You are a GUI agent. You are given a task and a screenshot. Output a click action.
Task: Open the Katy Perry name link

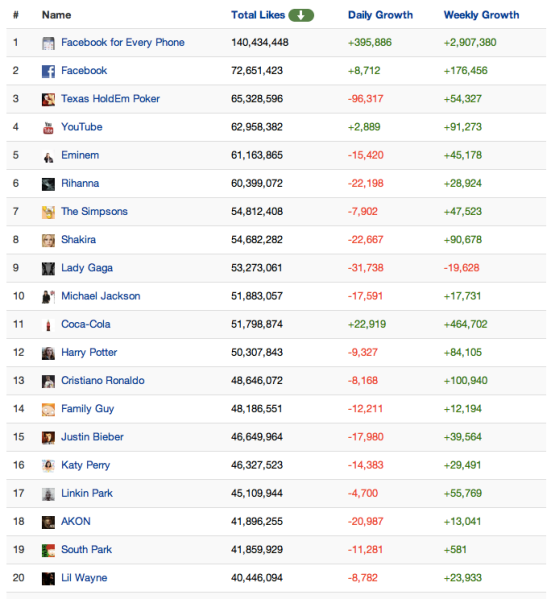coord(86,465)
